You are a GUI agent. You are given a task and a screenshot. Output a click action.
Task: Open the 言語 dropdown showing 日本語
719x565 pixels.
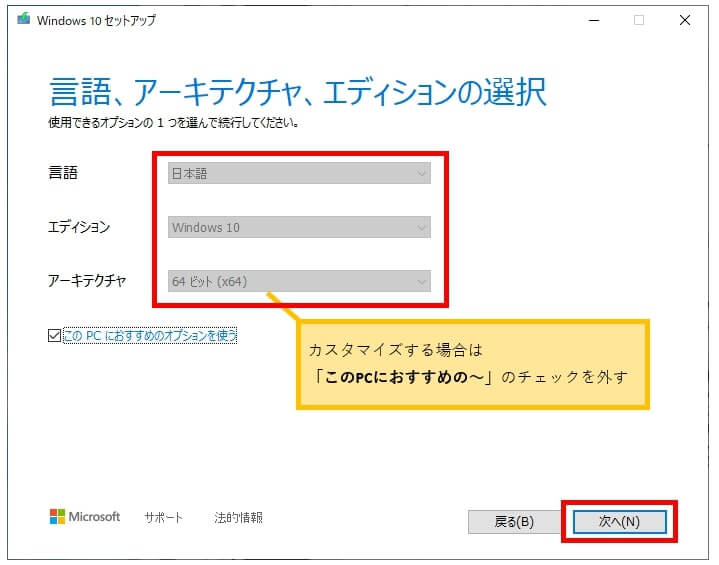click(x=299, y=173)
